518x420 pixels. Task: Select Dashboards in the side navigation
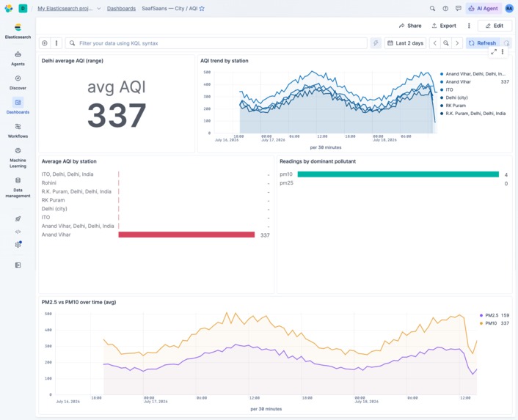[18, 106]
